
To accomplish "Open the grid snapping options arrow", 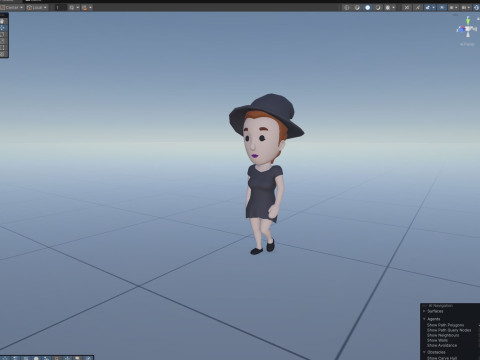I will click(x=78, y=7).
